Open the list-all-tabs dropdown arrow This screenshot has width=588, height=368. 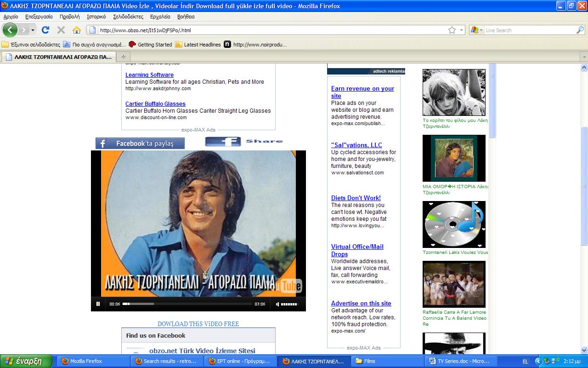(x=584, y=57)
